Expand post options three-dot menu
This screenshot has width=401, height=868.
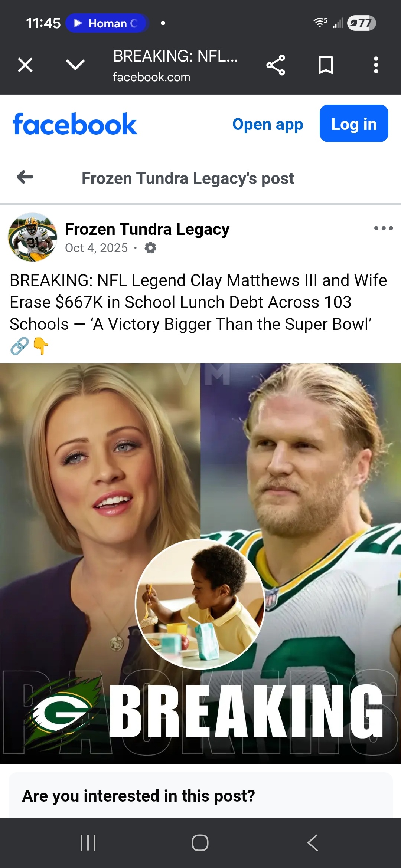[384, 228]
